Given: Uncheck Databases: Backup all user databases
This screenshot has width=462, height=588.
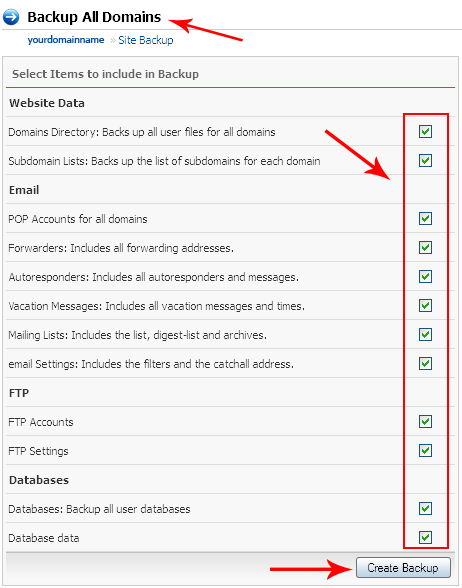Looking at the screenshot, I should click(425, 509).
